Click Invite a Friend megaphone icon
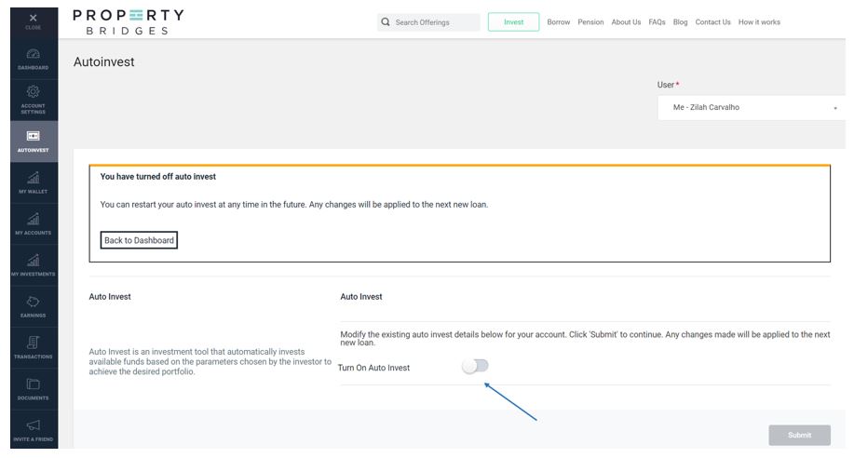Image resolution: width=868 pixels, height=458 pixels. (x=33, y=428)
